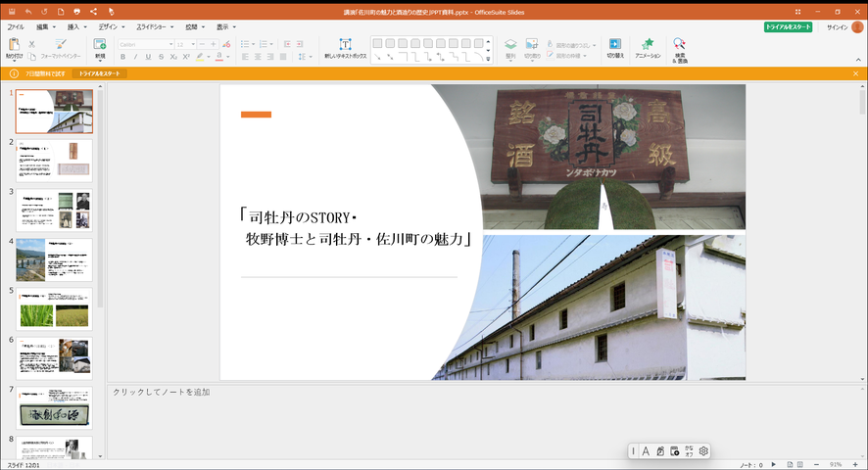Viewport: 868px width, 470px height.
Task: Zoom out with minus button
Action: [816, 464]
